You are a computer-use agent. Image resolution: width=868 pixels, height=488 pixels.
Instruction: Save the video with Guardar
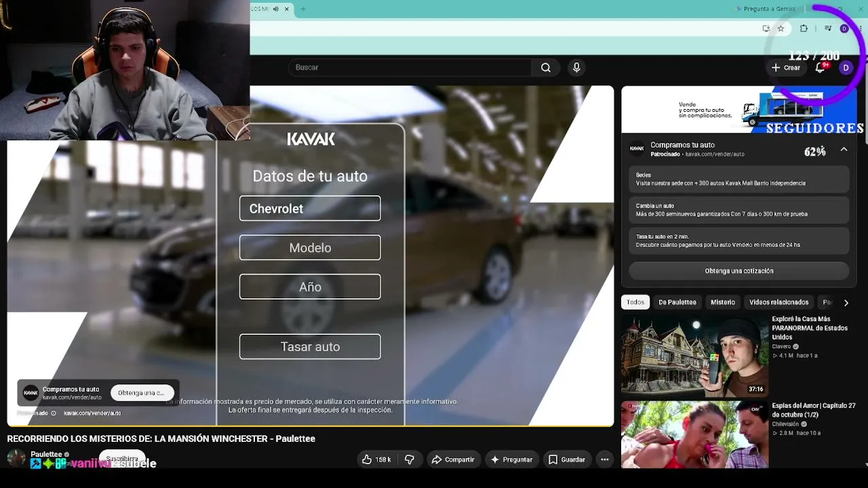pos(567,460)
